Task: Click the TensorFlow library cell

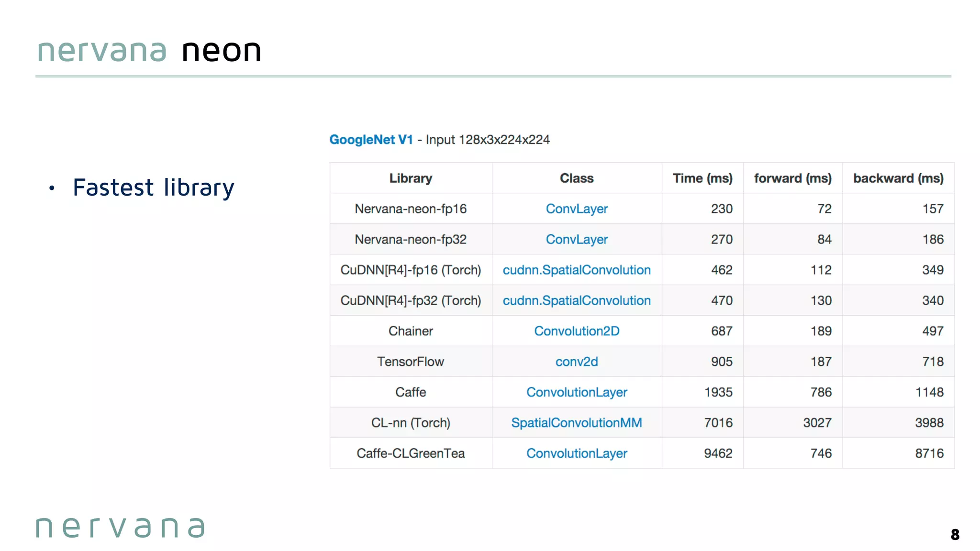Action: click(x=411, y=362)
